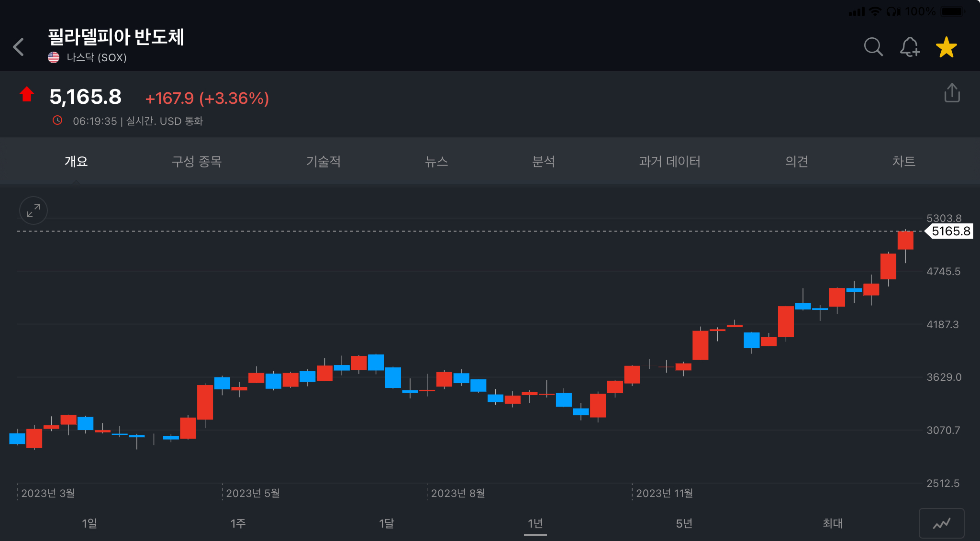Expand the chart to fullscreen
The image size is (980, 541).
[33, 210]
